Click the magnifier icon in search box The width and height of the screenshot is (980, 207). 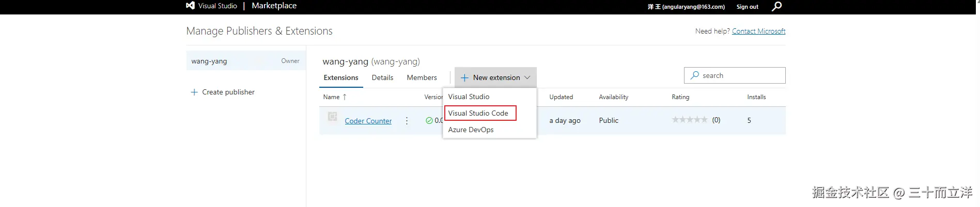[x=695, y=75]
